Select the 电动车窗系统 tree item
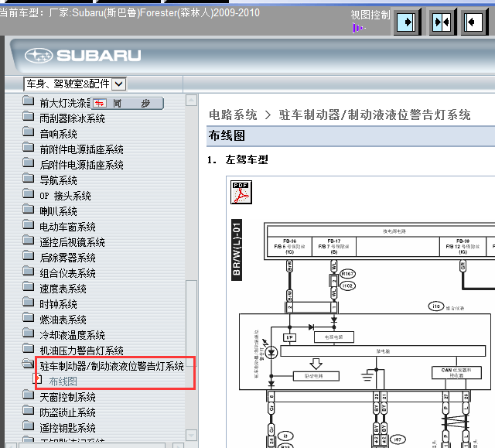Screen dimensions: 495x448 pos(67,227)
